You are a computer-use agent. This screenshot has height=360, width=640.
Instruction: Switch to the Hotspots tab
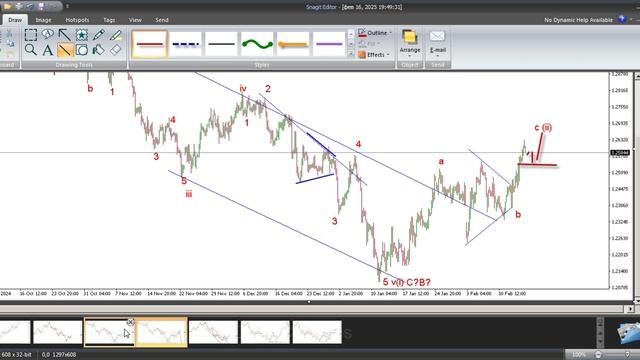point(77,20)
